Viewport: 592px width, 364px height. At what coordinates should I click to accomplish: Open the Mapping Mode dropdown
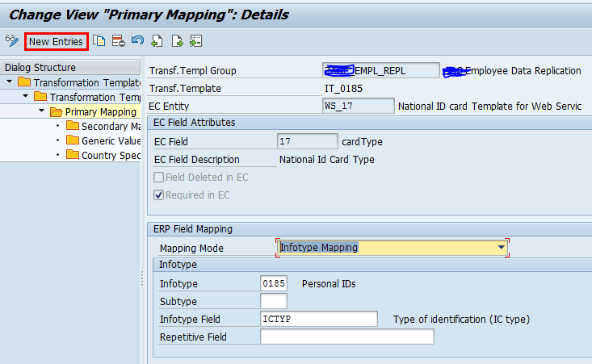(x=502, y=247)
